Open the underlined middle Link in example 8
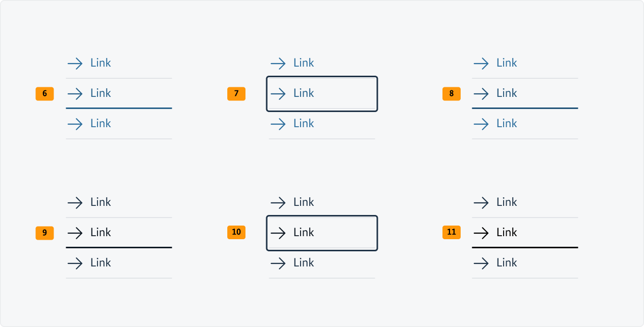This screenshot has width=644, height=327. pyautogui.click(x=507, y=93)
